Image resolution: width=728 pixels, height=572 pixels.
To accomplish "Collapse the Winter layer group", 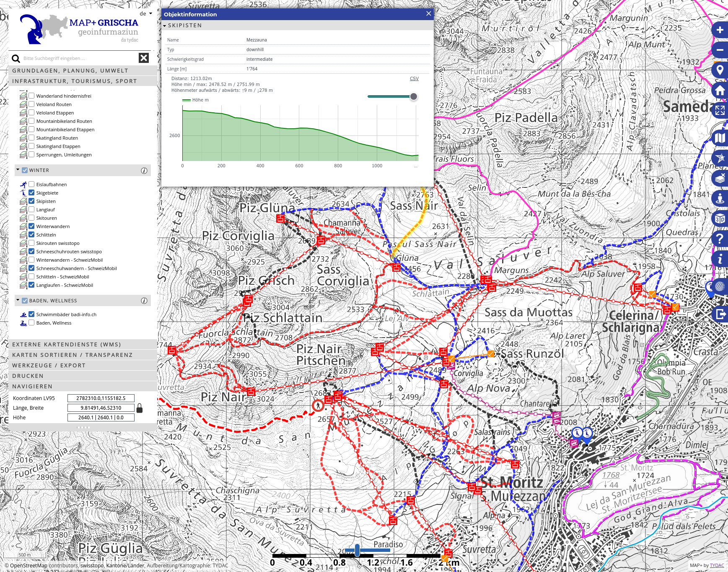I will click(18, 170).
